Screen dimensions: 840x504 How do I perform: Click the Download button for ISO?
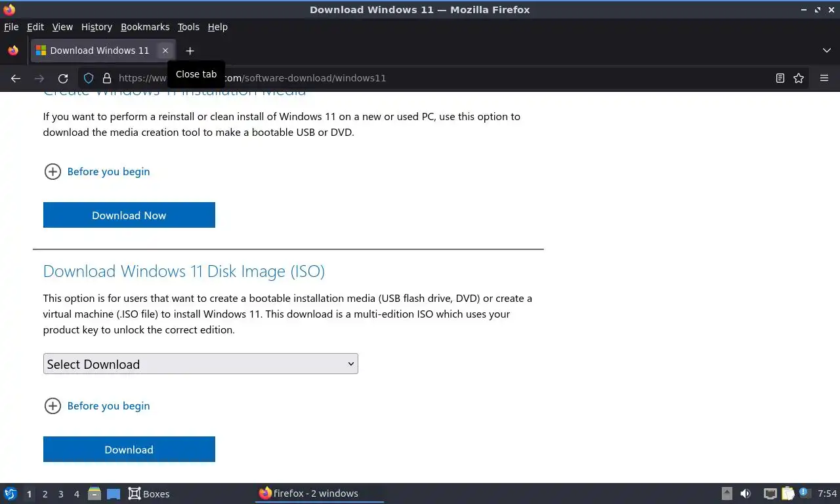coord(129,450)
